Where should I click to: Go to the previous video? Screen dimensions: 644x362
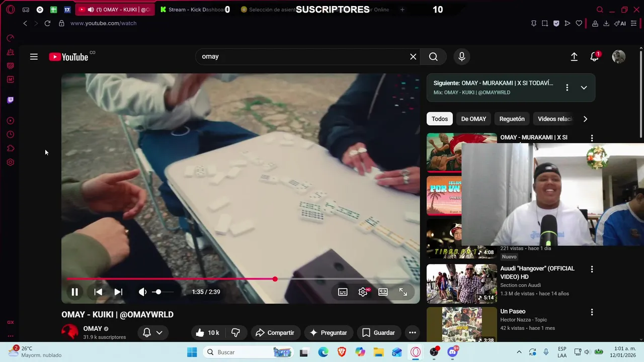(x=98, y=292)
